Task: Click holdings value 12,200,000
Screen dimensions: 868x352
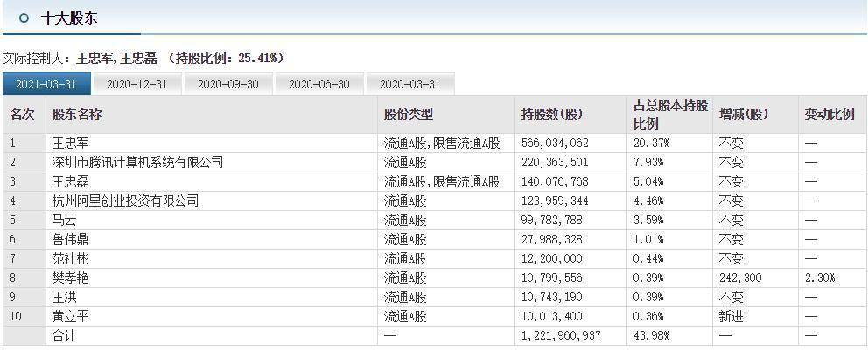Action: point(552,259)
